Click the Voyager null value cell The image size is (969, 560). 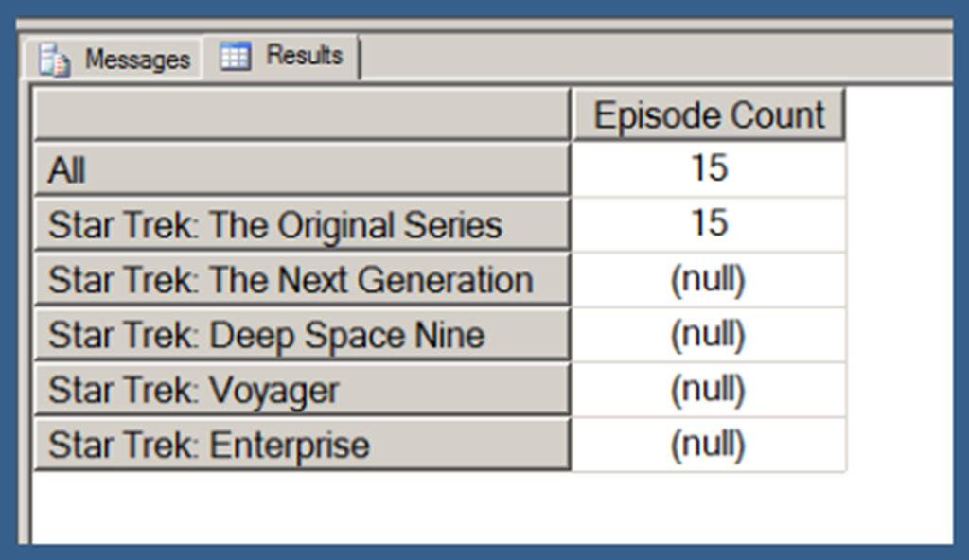(708, 390)
